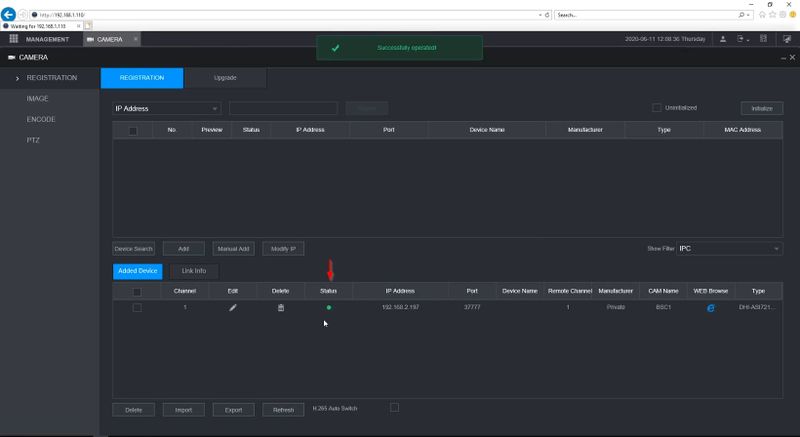This screenshot has width=800, height=437.
Task: Check select-all box in Added Device header
Action: point(137,292)
